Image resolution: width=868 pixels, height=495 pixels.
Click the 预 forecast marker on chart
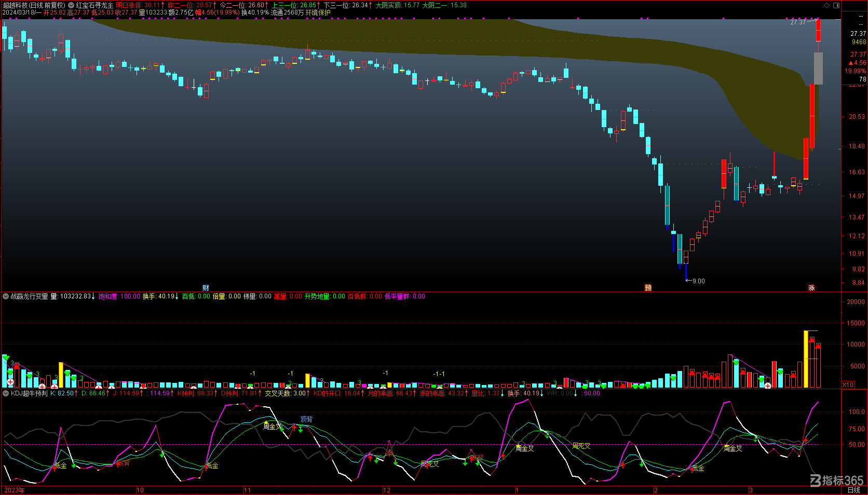[648, 287]
